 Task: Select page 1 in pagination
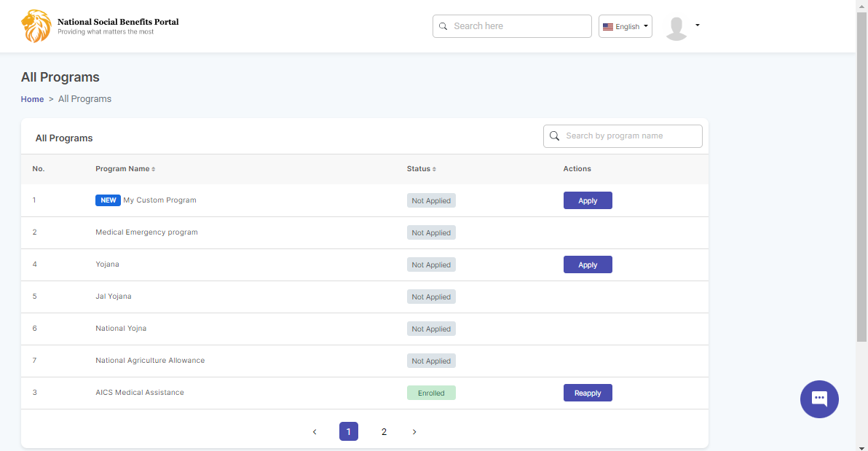point(348,432)
